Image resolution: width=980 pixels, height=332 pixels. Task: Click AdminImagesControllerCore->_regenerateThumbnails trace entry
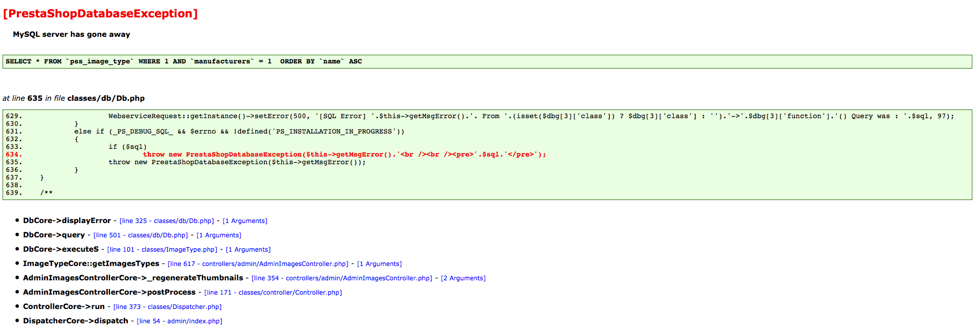pyautogui.click(x=133, y=278)
